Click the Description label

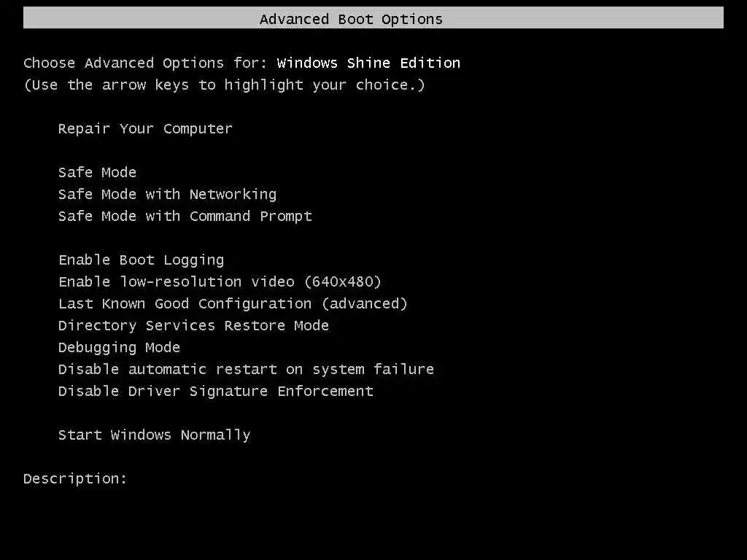pyautogui.click(x=75, y=479)
